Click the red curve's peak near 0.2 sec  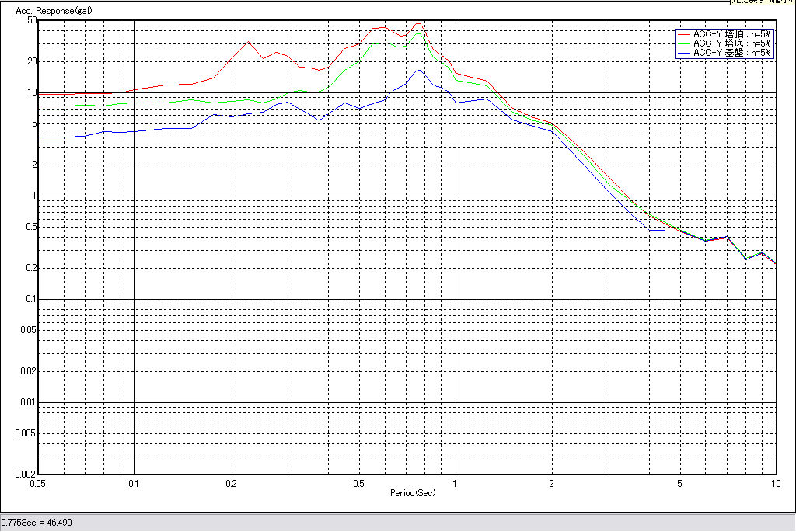248,42
